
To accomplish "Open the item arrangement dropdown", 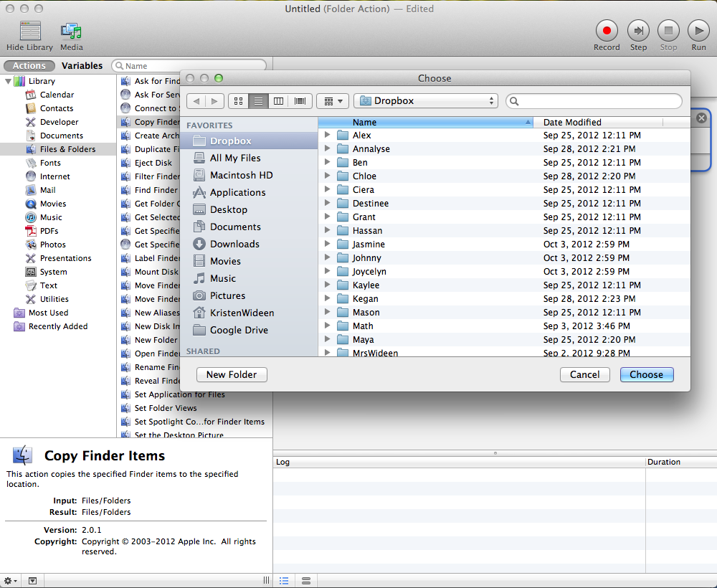I will pos(332,101).
